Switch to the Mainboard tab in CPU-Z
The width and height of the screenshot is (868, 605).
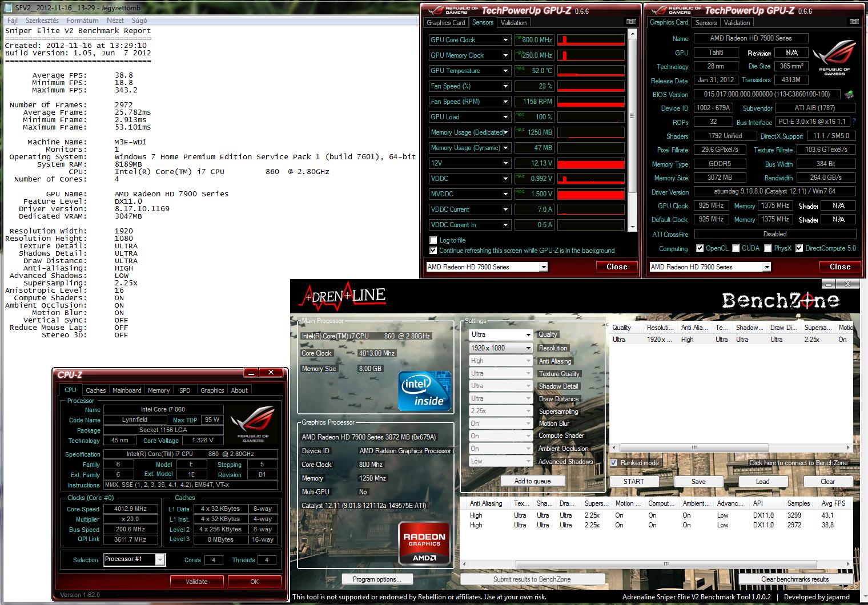coord(127,390)
